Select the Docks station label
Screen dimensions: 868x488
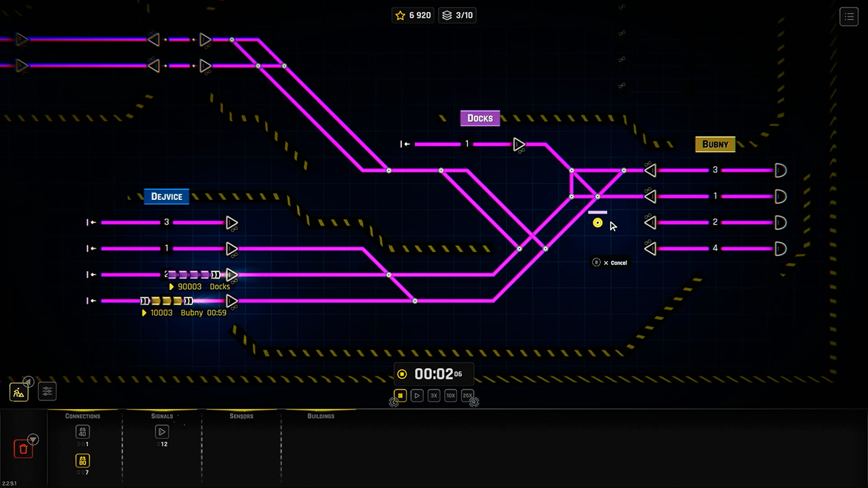click(480, 118)
